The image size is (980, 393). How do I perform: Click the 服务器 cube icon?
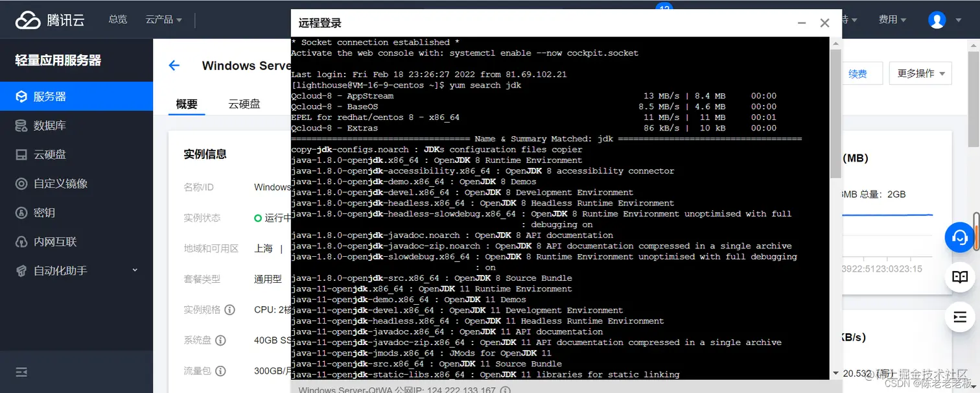coord(21,97)
